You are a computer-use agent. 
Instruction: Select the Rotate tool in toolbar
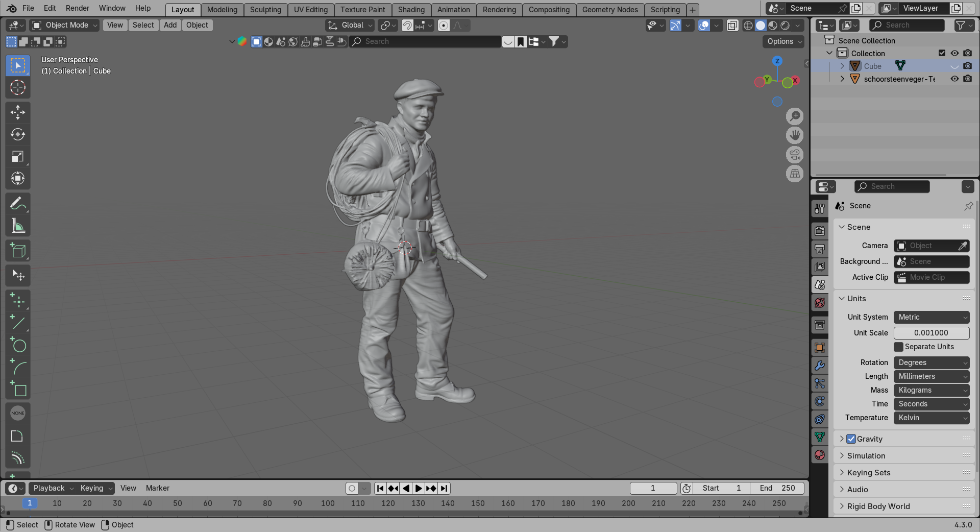coord(18,134)
